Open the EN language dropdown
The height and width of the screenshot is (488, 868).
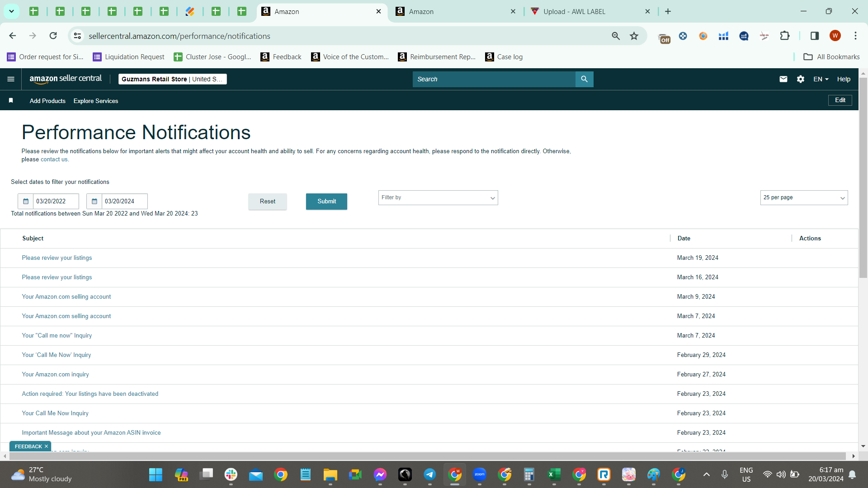821,79
